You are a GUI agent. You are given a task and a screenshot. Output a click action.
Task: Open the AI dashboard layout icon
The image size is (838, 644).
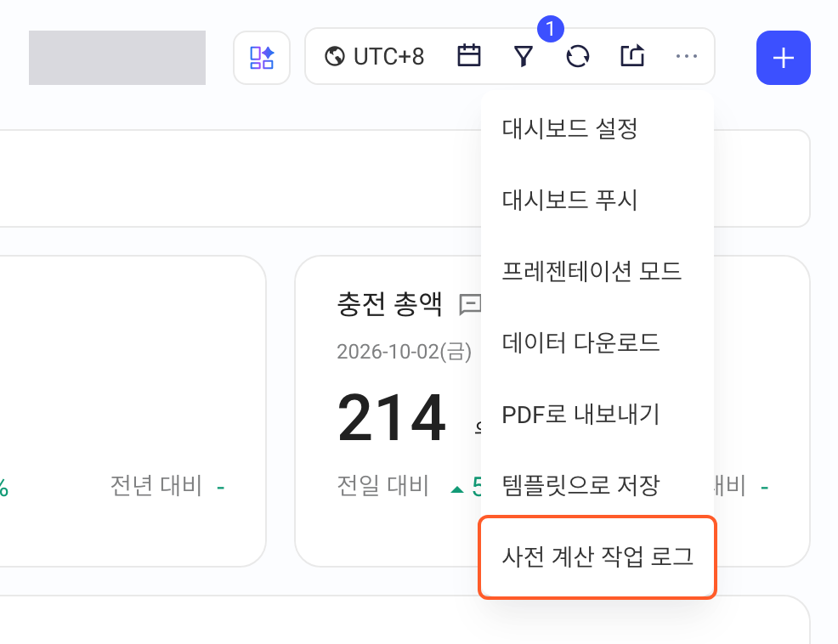click(262, 57)
